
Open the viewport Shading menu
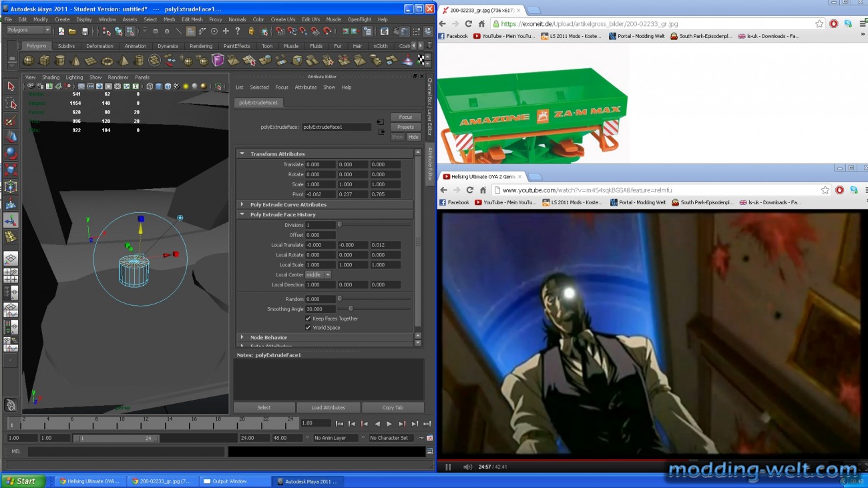coord(51,77)
